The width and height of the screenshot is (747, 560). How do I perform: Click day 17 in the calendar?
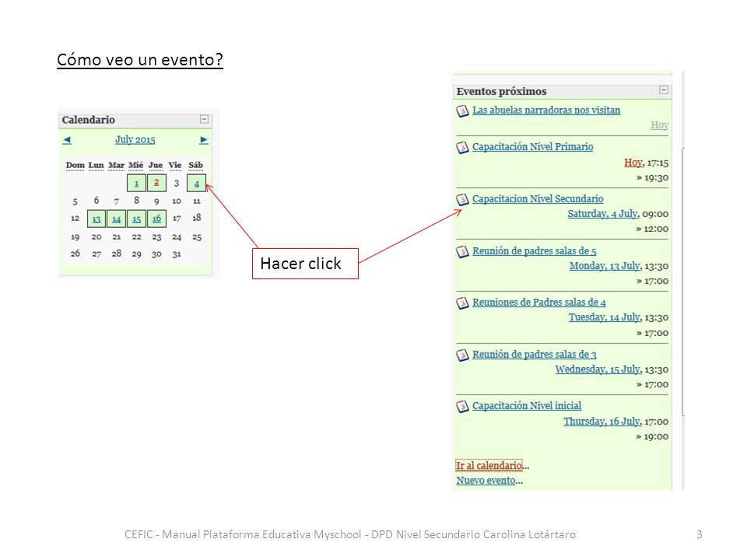[x=177, y=219]
